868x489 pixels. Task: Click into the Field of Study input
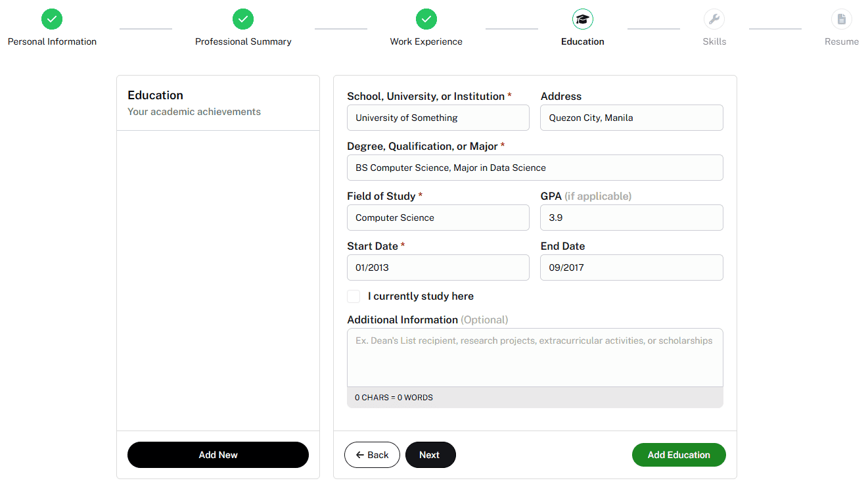(438, 218)
